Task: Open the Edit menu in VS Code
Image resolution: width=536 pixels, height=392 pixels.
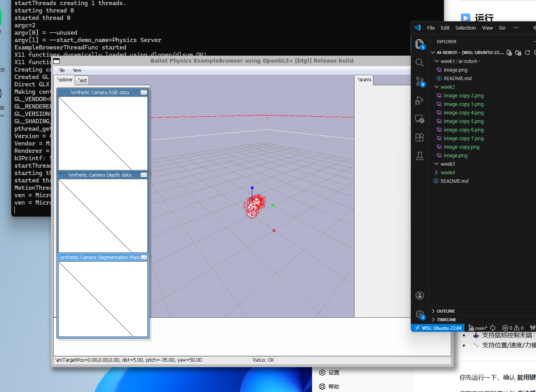Action: pyautogui.click(x=445, y=28)
